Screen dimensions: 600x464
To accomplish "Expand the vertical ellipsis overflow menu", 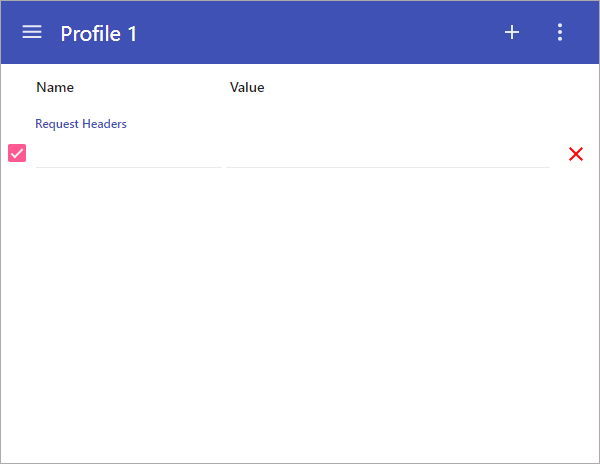I will click(560, 32).
